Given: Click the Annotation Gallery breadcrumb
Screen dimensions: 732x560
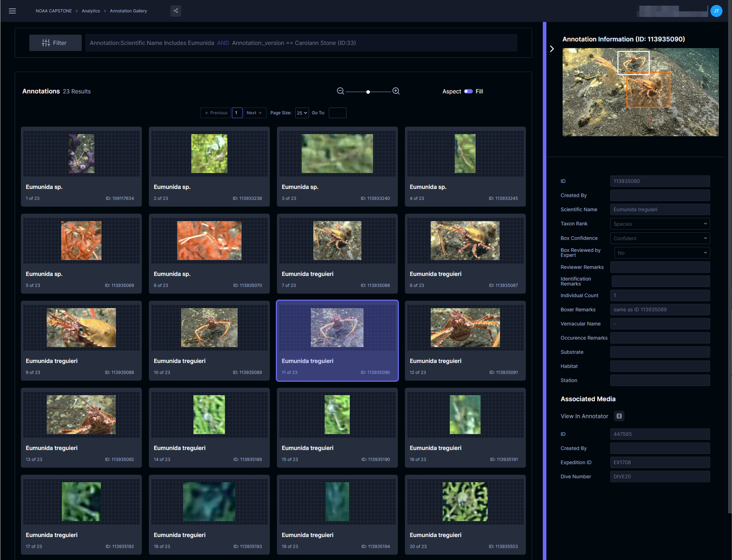Looking at the screenshot, I should tap(128, 11).
